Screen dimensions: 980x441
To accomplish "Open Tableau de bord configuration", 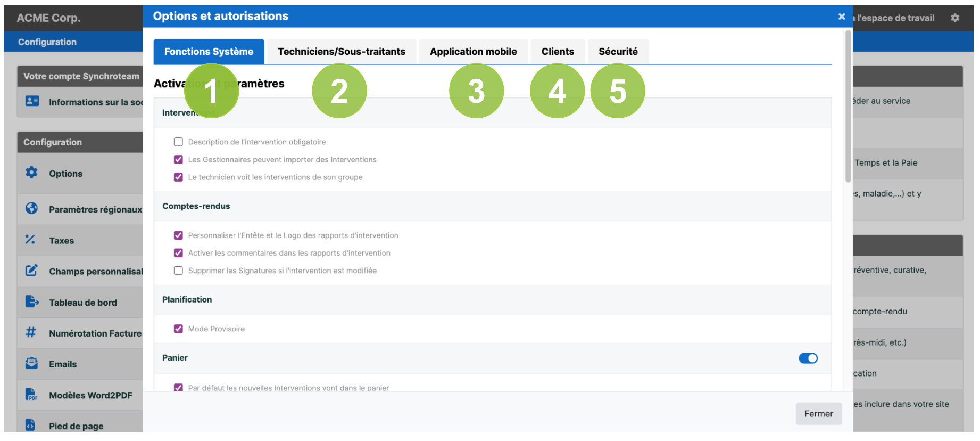I will tap(82, 303).
